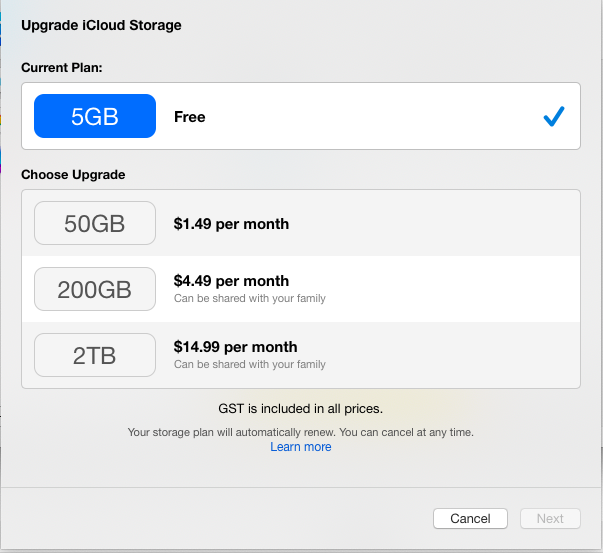Click the Choose Upgrade label
603x553 pixels.
(x=73, y=175)
